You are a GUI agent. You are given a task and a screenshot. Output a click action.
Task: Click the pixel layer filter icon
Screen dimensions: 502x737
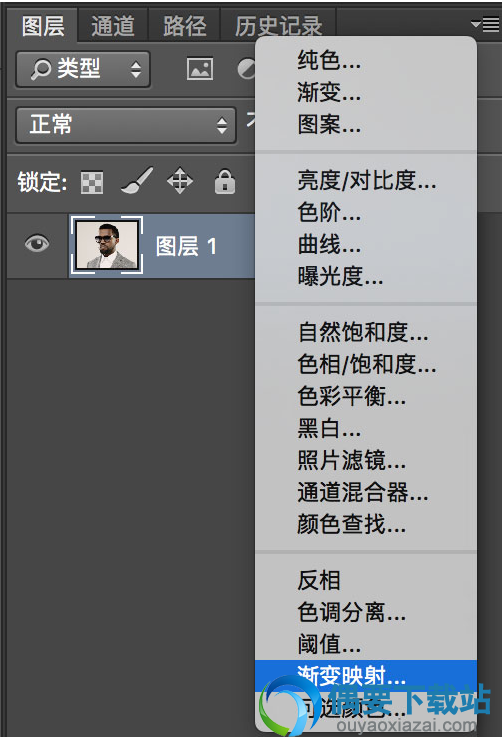pos(200,69)
